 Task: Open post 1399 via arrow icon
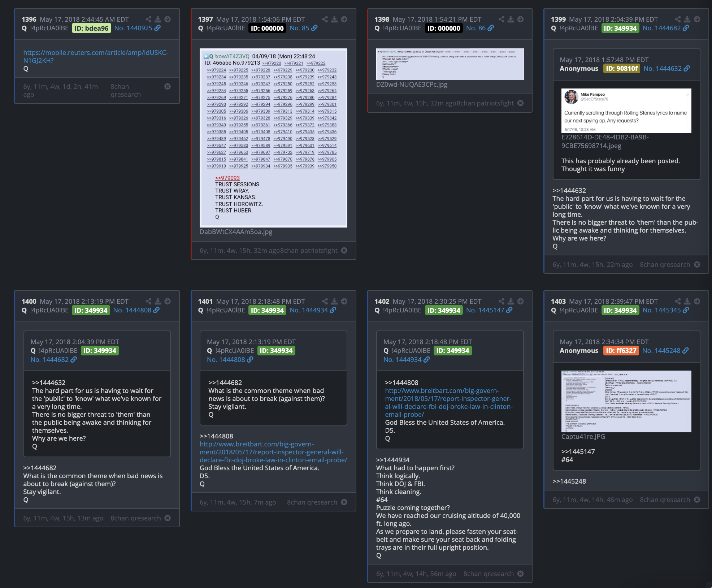[x=697, y=20]
